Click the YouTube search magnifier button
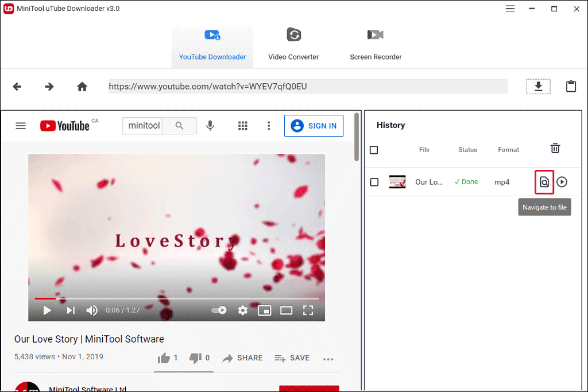 click(x=180, y=126)
